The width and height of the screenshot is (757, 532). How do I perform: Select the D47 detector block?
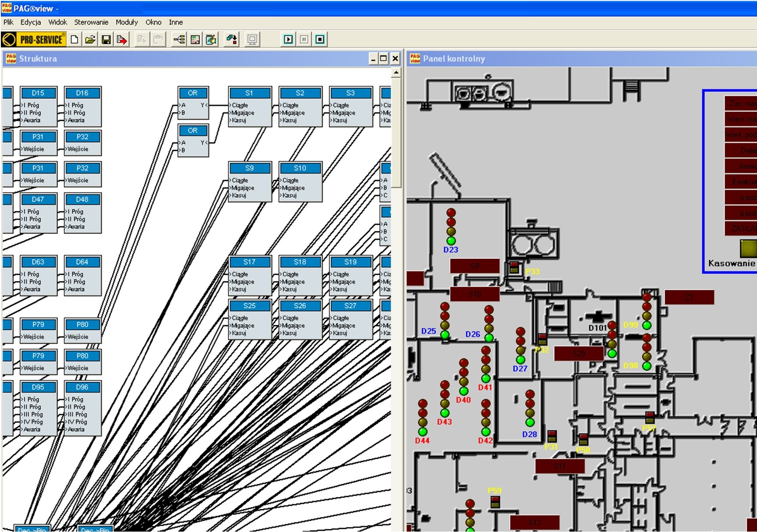click(39, 213)
